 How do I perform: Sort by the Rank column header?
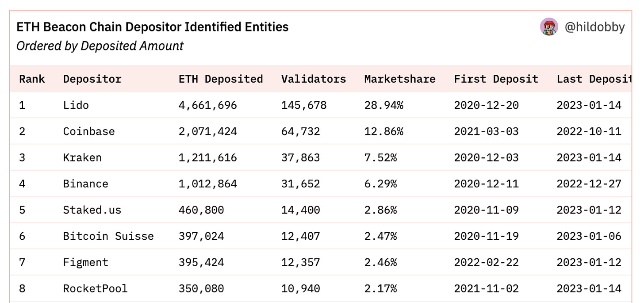pos(32,79)
